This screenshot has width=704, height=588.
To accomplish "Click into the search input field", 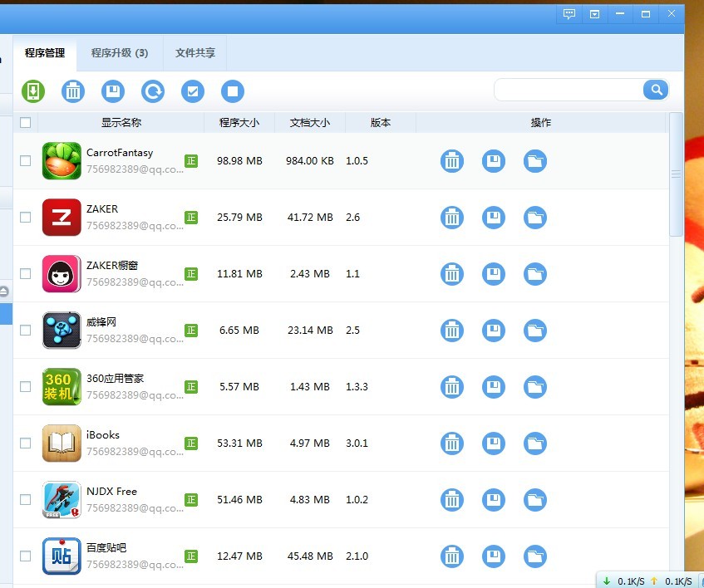I will point(569,90).
